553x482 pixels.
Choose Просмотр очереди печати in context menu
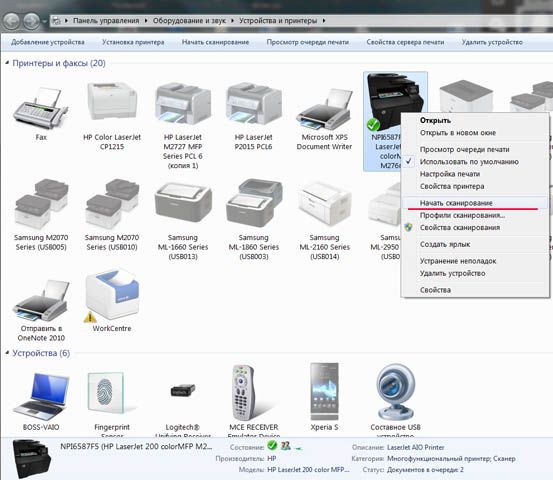click(464, 150)
